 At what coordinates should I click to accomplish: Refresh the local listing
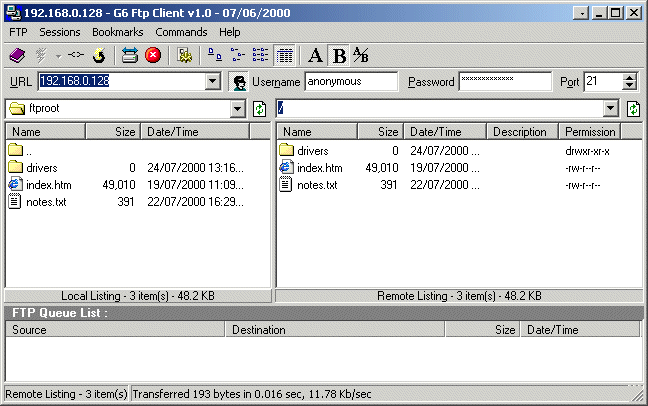pyautogui.click(x=259, y=109)
